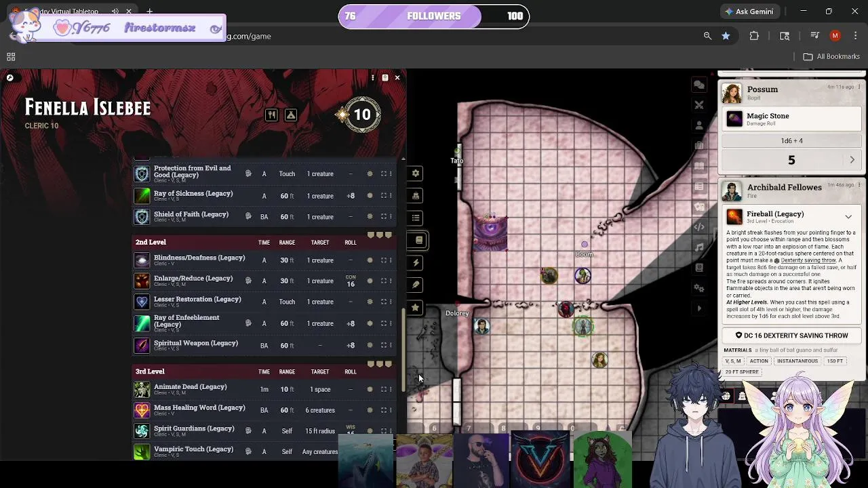This screenshot has width=868, height=488.
Task: Open the Compendium Packs sidebar icon
Action: pos(699,268)
